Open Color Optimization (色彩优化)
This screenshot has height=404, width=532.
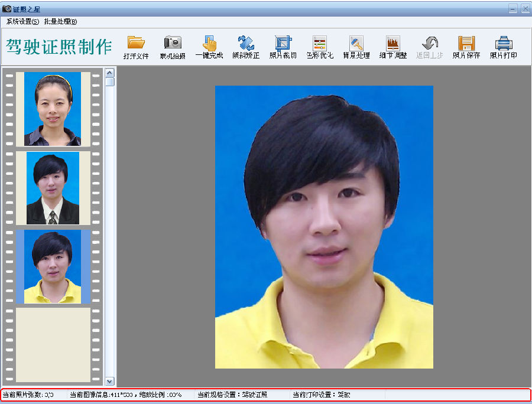coord(320,43)
